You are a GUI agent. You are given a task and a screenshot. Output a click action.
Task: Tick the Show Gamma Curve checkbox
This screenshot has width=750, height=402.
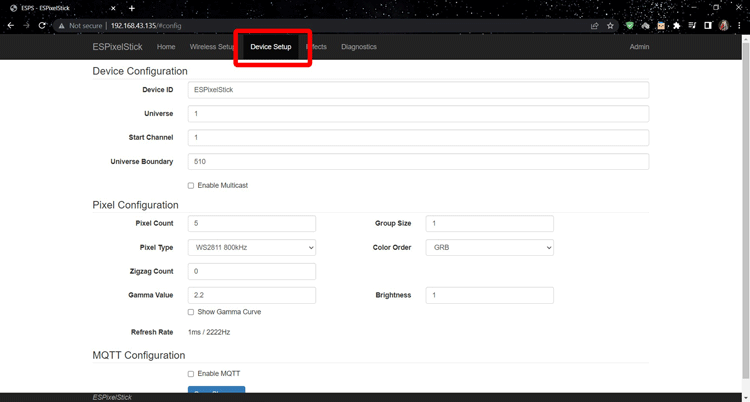click(190, 312)
